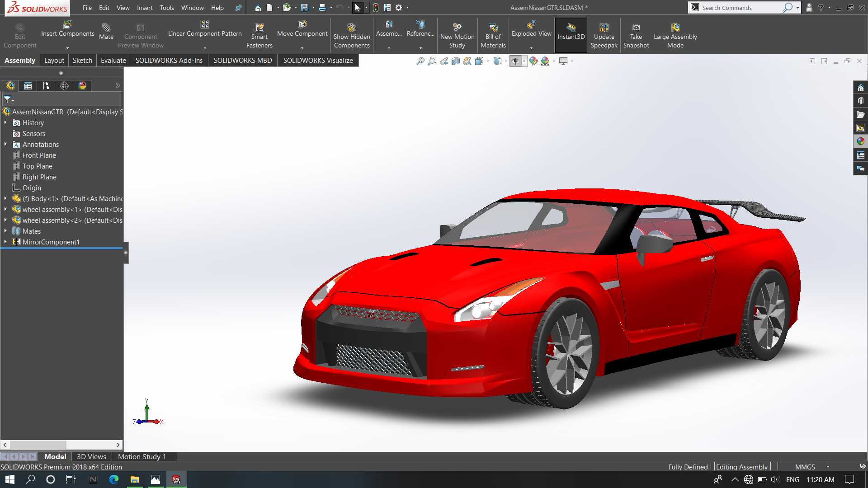Viewport: 868px width, 488px height.
Task: Open the Hide/Show Items eye toggle
Action: coord(515,61)
